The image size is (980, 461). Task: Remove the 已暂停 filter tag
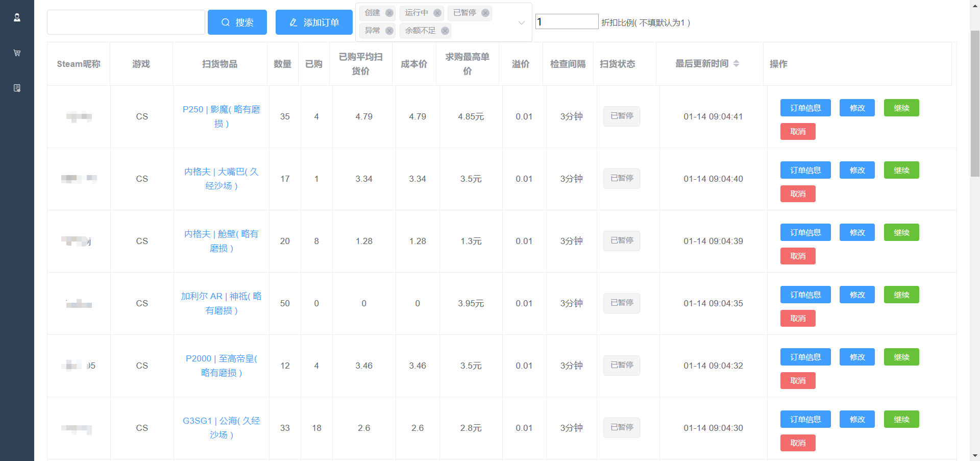click(x=485, y=13)
